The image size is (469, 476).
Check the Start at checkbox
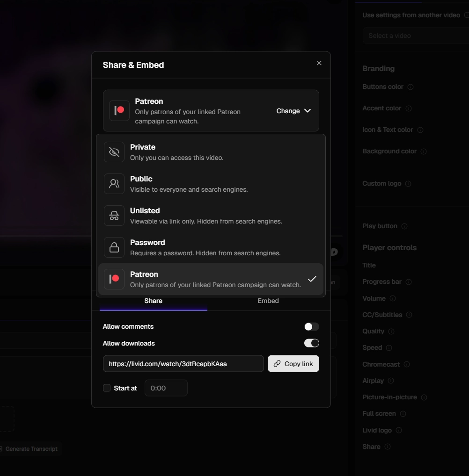(107, 388)
